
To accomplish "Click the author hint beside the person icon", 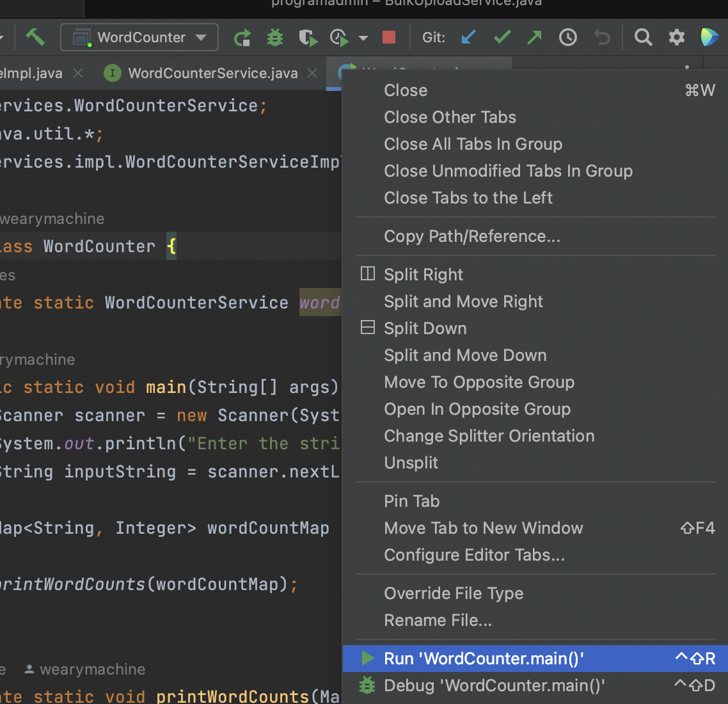I will (92, 669).
